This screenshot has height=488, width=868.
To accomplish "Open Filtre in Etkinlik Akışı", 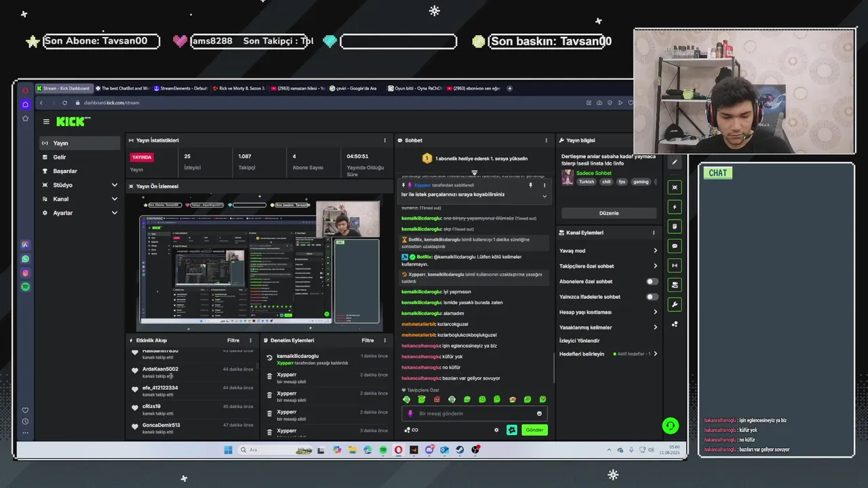I will (233, 340).
